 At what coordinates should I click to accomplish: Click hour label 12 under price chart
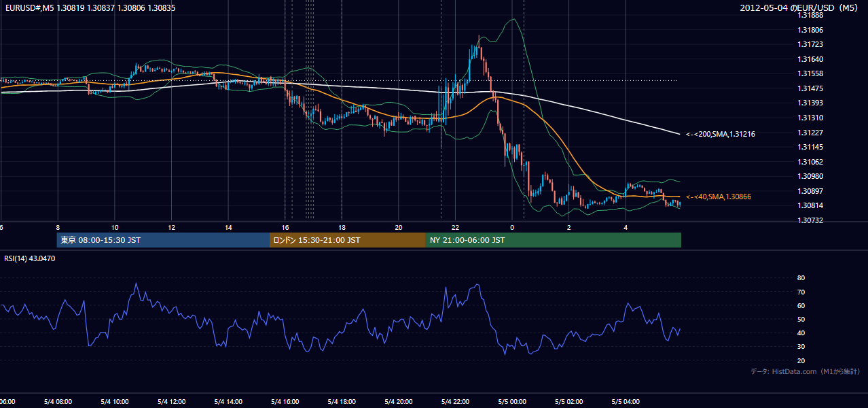point(171,227)
